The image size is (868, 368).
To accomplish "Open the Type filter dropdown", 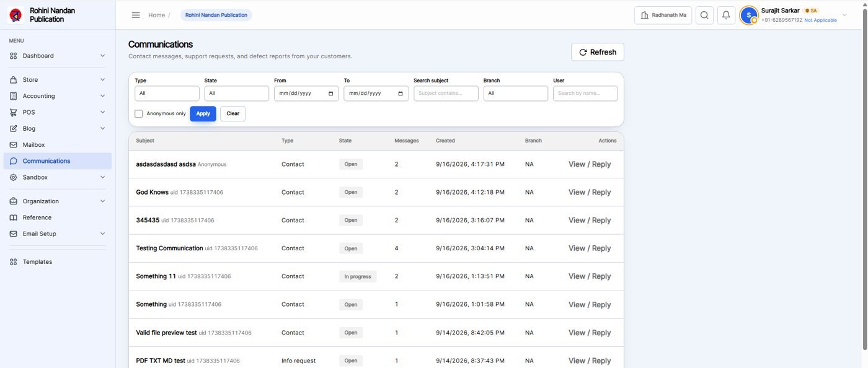I will click(167, 94).
